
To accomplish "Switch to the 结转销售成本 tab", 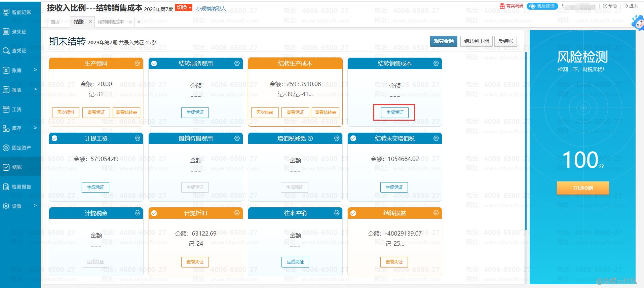I will [111, 22].
